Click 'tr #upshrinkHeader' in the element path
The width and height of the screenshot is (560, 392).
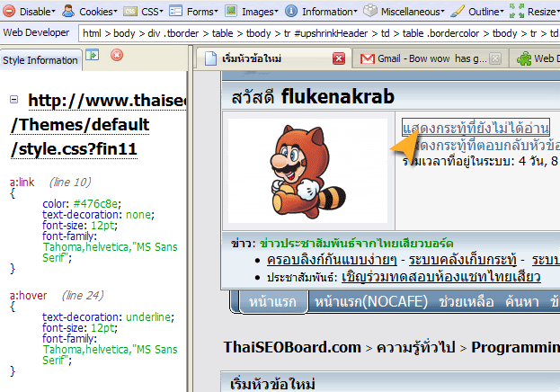pyautogui.click(x=325, y=33)
